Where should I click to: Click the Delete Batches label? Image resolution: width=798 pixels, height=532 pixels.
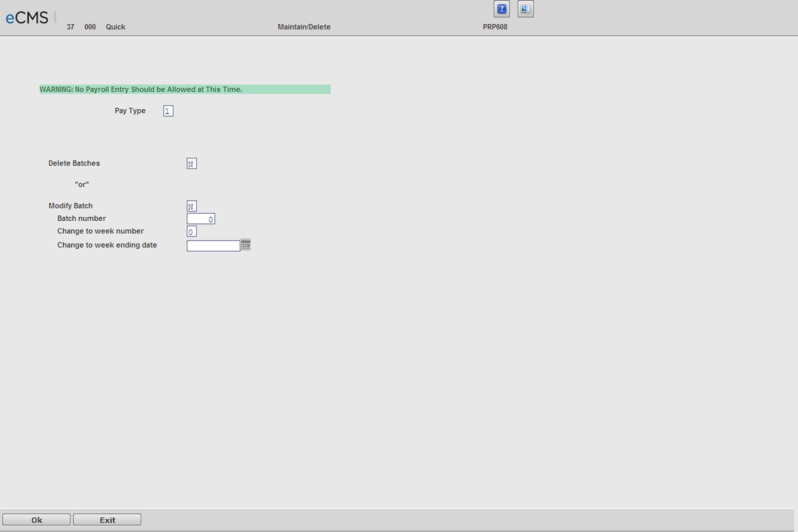[x=74, y=163]
